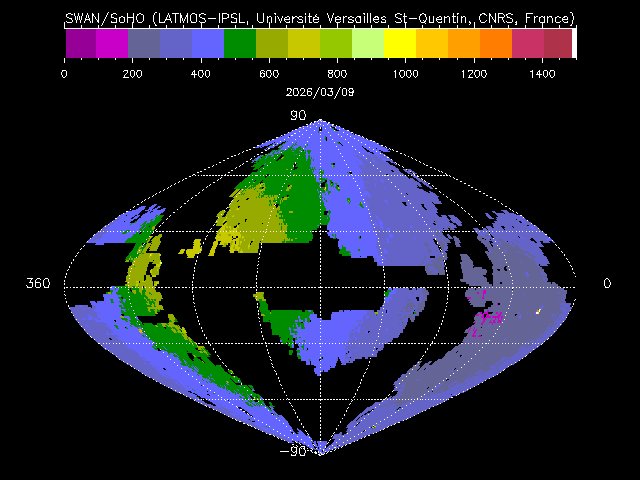
Task: Select the crimson swatch near 1400
Action: click(527, 43)
